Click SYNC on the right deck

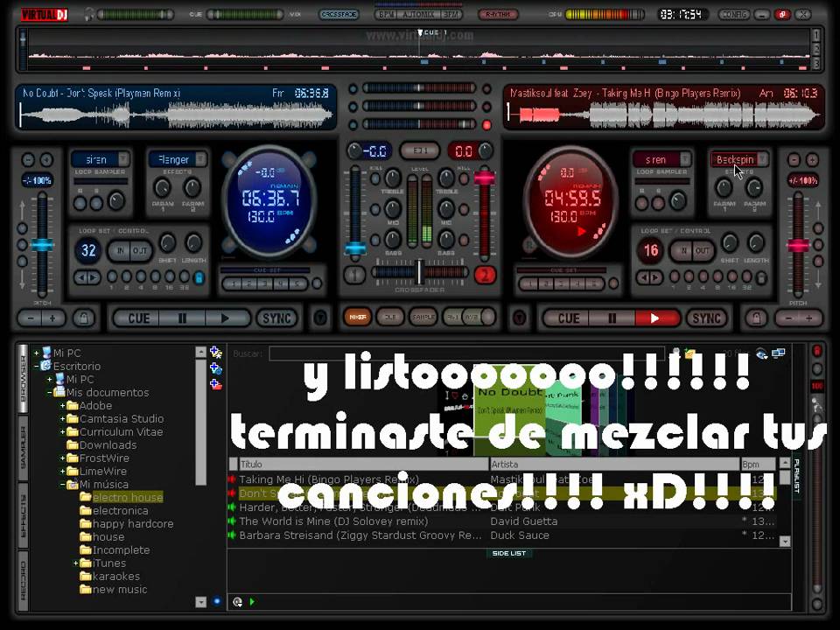pos(706,318)
